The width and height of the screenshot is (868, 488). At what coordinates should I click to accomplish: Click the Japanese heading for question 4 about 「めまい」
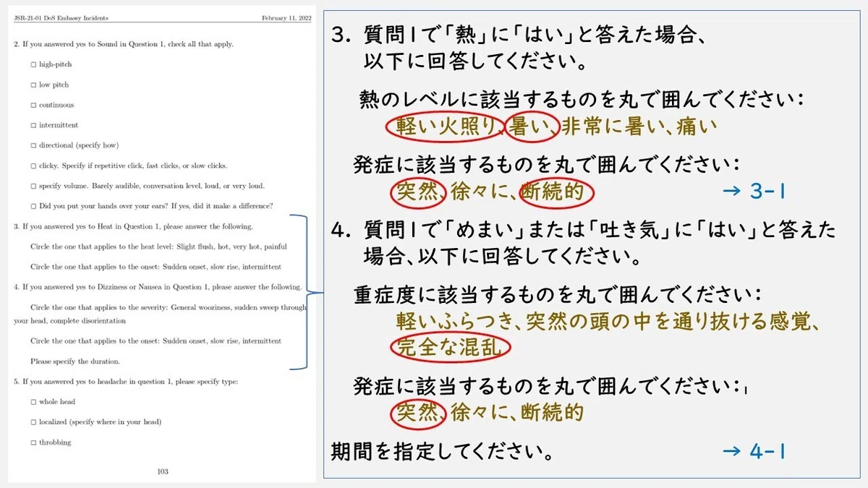(x=583, y=243)
